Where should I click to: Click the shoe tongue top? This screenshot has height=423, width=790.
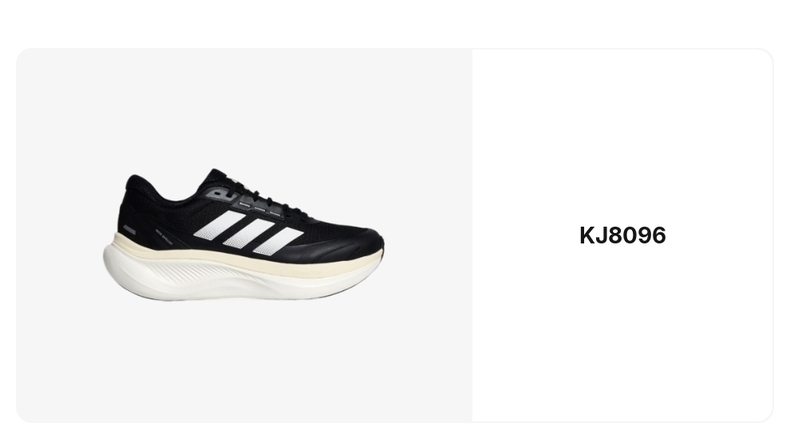point(218,175)
